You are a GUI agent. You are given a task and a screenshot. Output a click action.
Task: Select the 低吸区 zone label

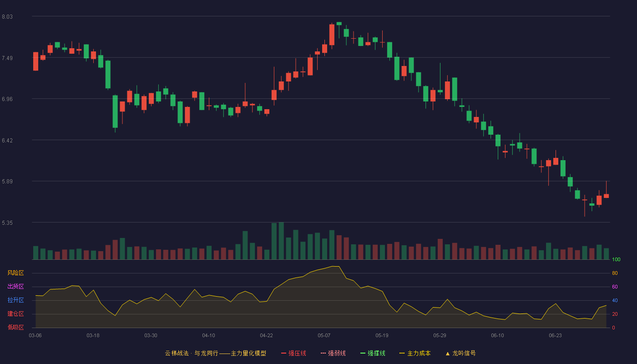(x=16, y=327)
